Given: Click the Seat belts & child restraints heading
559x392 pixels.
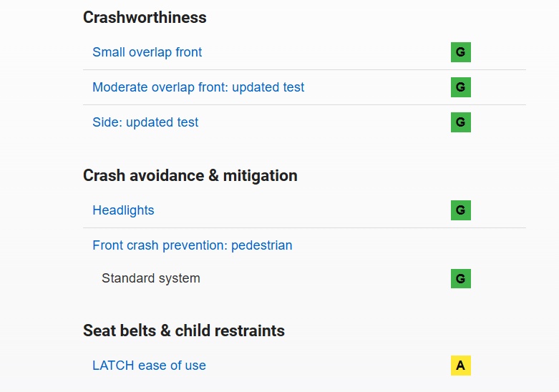Looking at the screenshot, I should click(x=184, y=330).
